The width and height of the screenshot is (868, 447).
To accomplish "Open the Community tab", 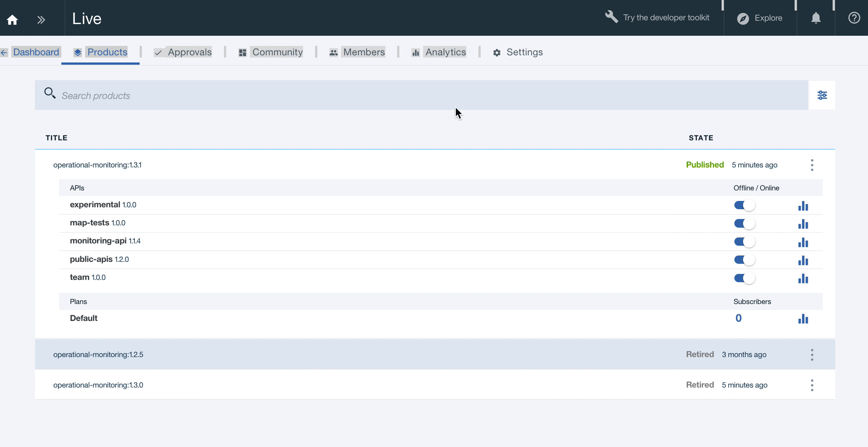I will click(x=277, y=52).
